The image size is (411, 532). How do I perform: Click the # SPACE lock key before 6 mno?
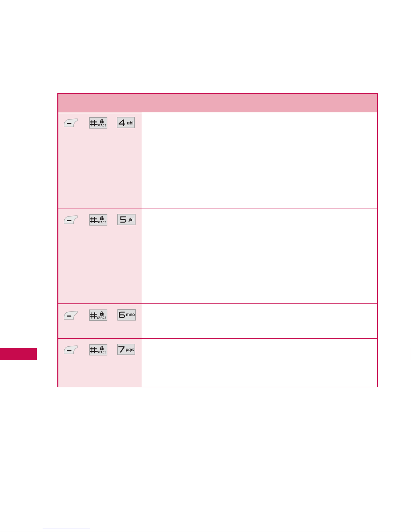98,315
